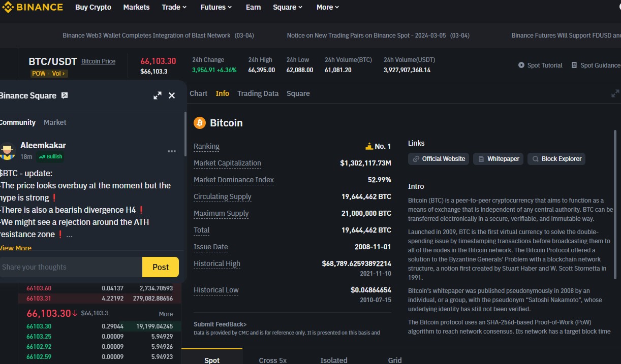Click the Maximum Supply label
This screenshot has width=621, height=364.
pyautogui.click(x=221, y=213)
